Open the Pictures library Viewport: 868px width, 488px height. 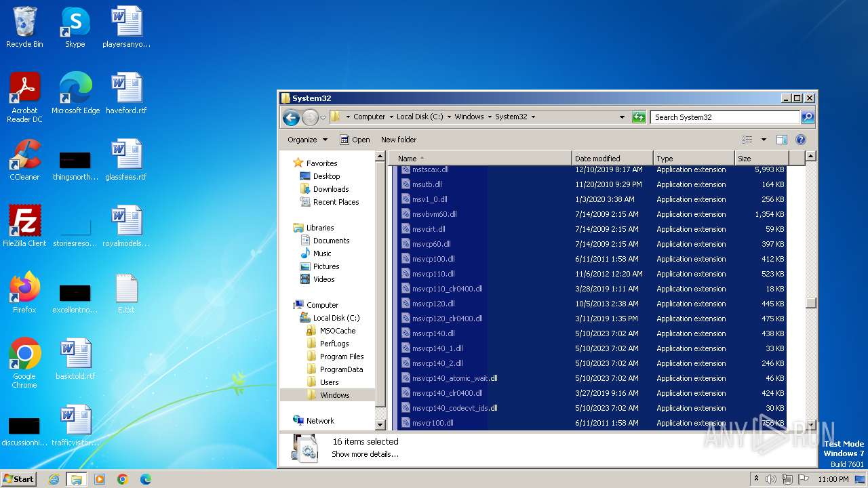pyautogui.click(x=326, y=266)
